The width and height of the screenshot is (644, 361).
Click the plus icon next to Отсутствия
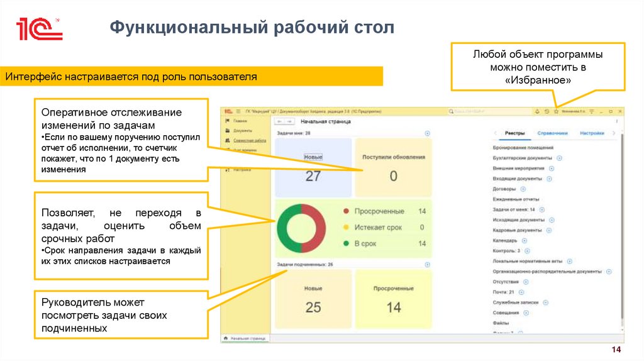coord(526,282)
